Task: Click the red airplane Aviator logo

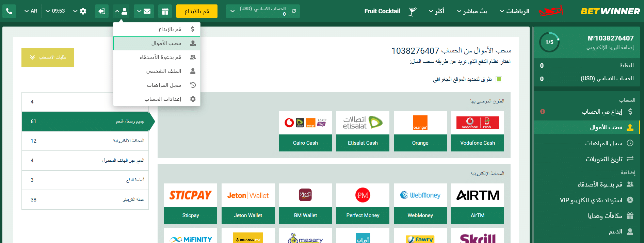Action: pos(551,11)
